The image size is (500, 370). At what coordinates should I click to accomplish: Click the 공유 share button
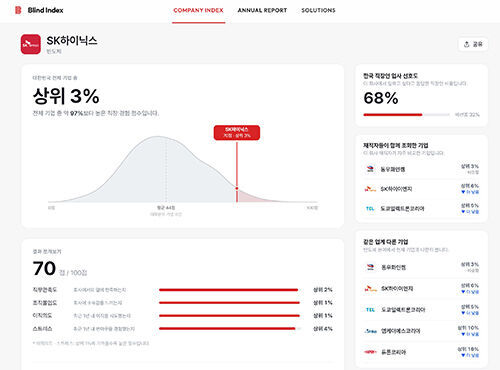point(473,44)
